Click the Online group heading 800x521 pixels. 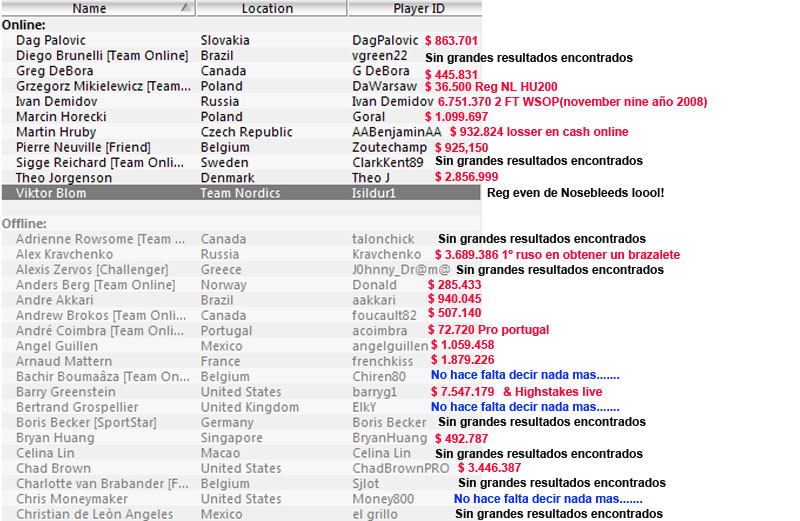point(24,25)
